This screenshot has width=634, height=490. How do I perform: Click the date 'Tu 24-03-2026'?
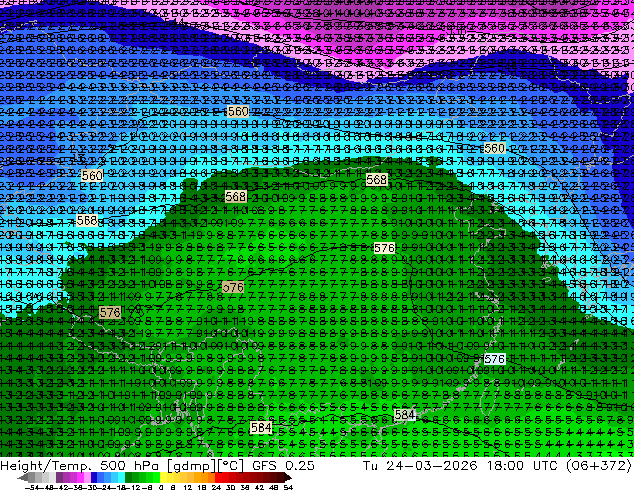click(x=420, y=466)
